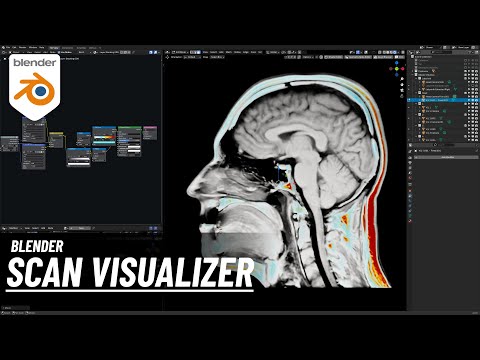Click the color ramp gradient in node editor
Screen dimensions: 480x360
point(104,137)
